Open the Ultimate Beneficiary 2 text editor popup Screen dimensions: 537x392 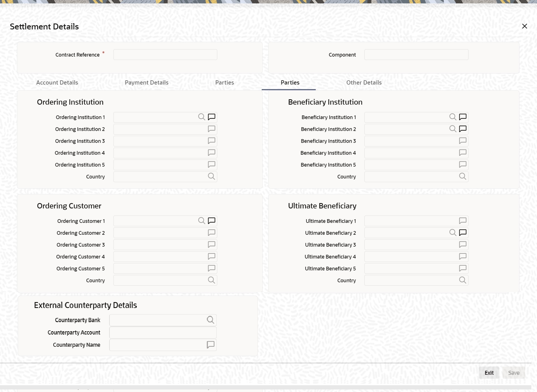tap(463, 233)
